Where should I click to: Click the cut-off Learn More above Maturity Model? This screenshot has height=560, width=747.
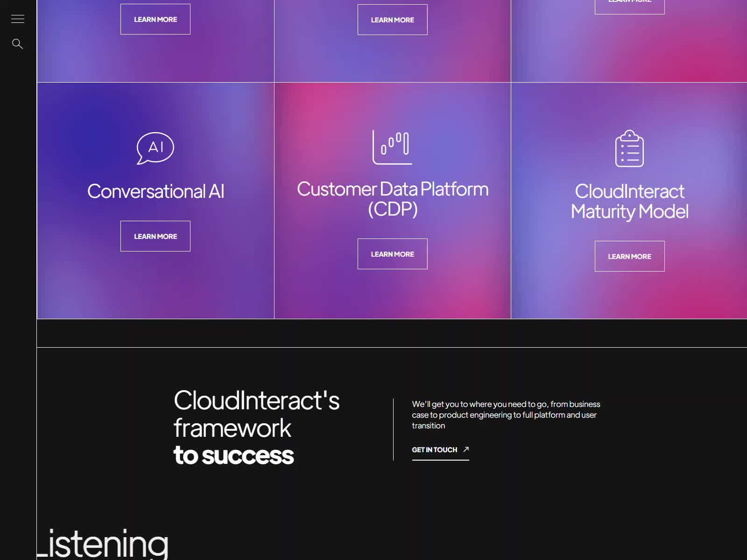click(x=629, y=6)
